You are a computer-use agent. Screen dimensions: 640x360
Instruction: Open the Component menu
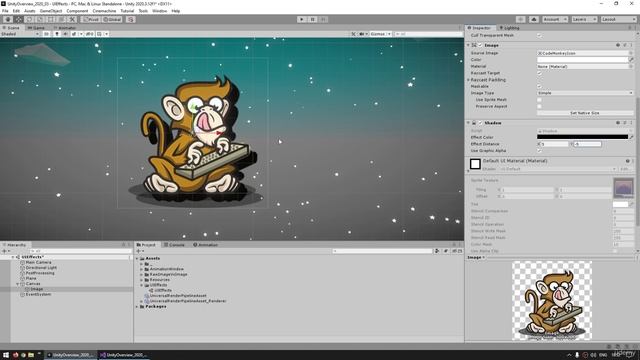(77, 11)
